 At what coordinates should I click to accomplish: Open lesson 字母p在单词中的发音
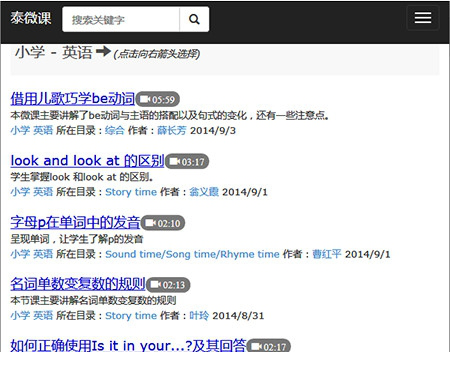tap(75, 222)
